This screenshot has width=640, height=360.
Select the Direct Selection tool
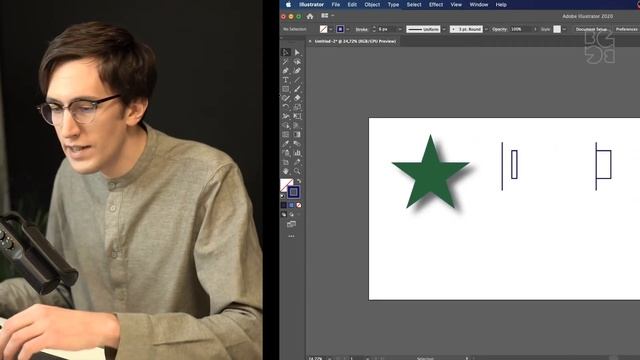pos(297,52)
